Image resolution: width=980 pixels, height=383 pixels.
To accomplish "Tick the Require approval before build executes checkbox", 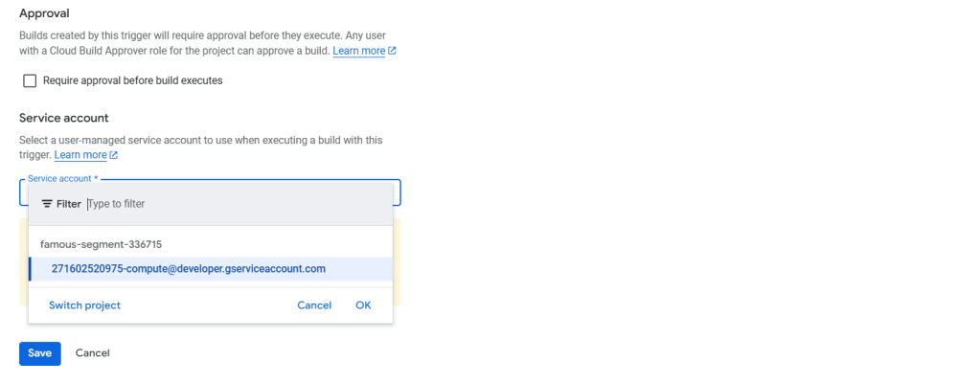I will coord(30,81).
